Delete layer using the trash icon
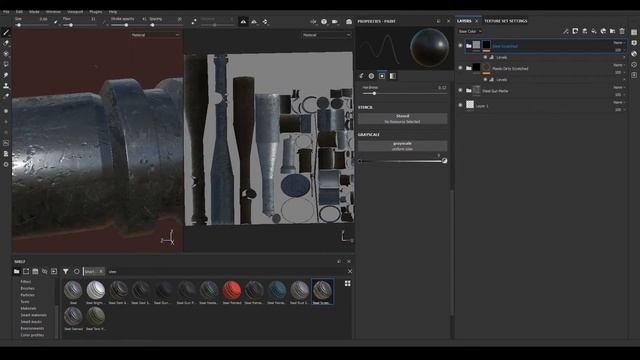 click(622, 31)
